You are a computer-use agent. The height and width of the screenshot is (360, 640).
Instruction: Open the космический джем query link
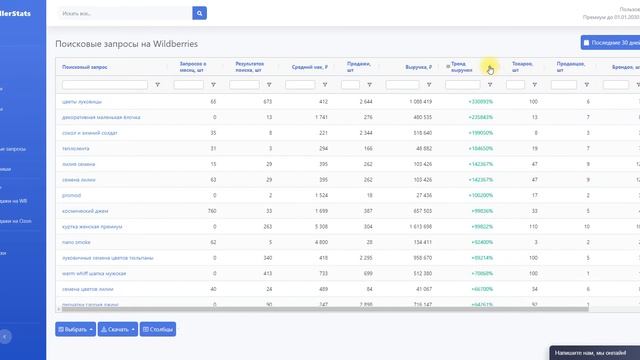[x=85, y=211]
